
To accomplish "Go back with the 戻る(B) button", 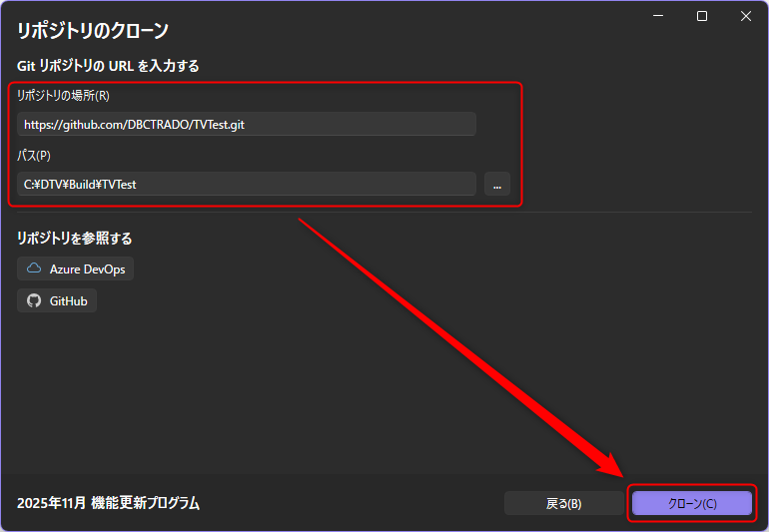I will [x=563, y=503].
